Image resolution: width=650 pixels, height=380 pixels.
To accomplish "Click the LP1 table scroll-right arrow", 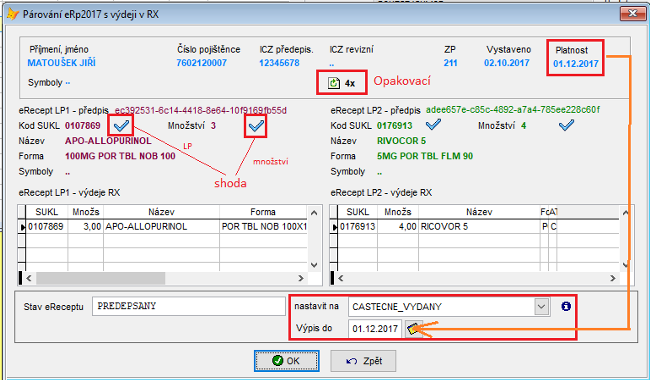I will coord(301,278).
